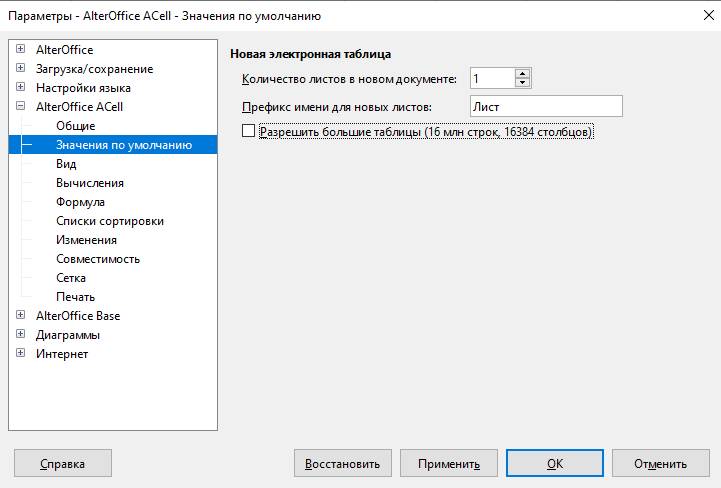The image size is (721, 488).
Task: Increase sheet count with up arrow
Action: (522, 74)
